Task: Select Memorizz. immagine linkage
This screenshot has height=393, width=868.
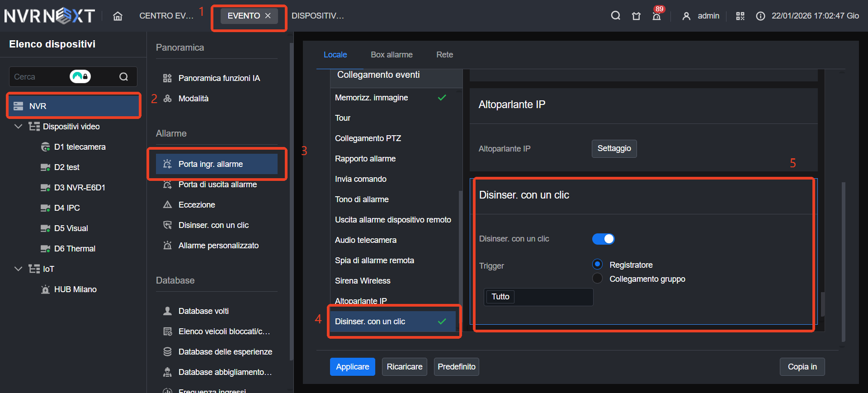Action: (393, 98)
